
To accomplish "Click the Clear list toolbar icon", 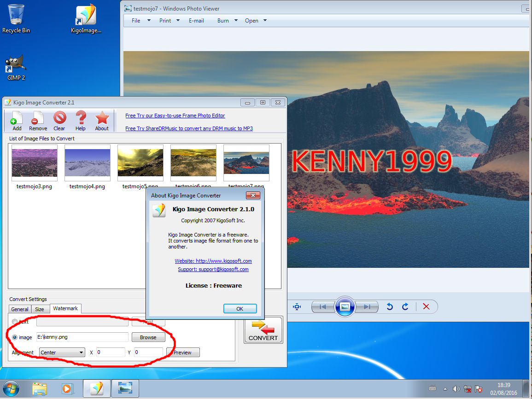I will 59,121.
